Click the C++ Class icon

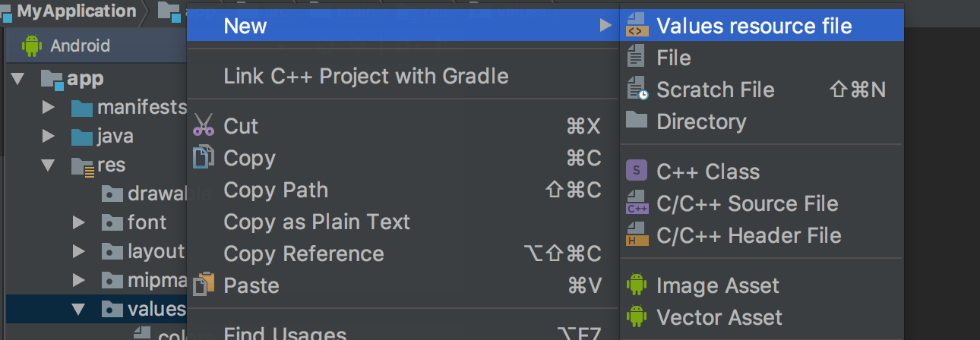pos(636,172)
